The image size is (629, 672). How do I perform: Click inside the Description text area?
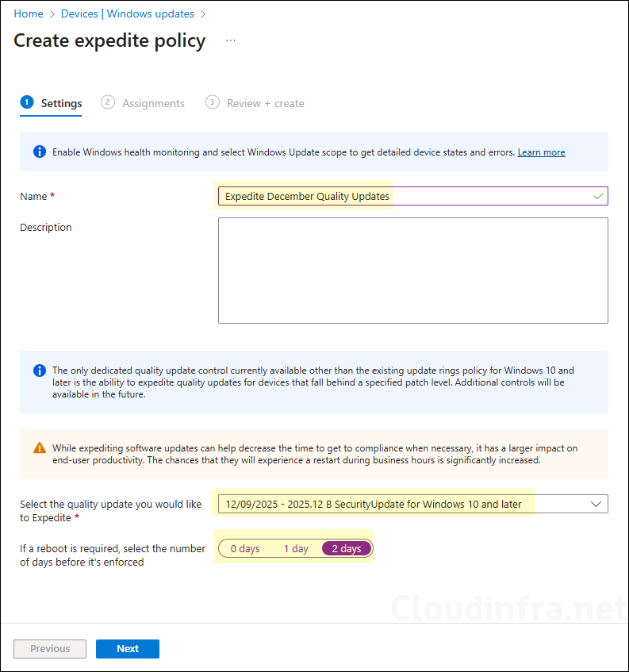(x=412, y=270)
